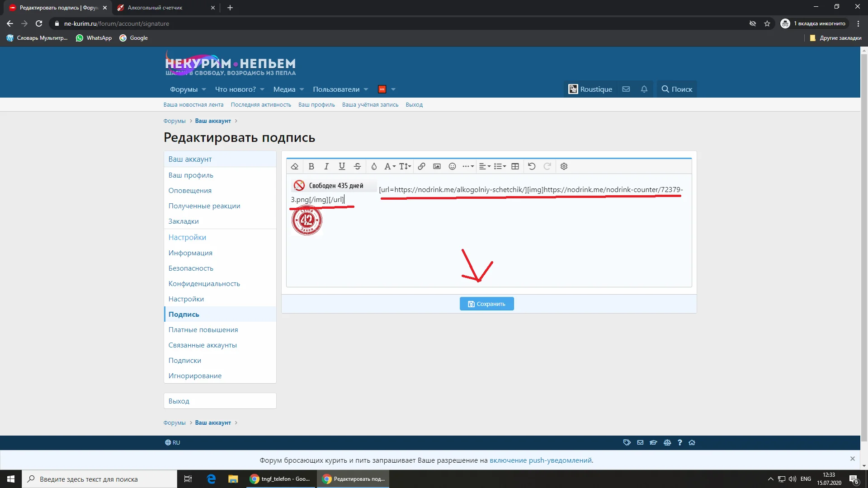The height and width of the screenshot is (488, 868).
Task: Open the text color droplet picker
Action: [374, 166]
